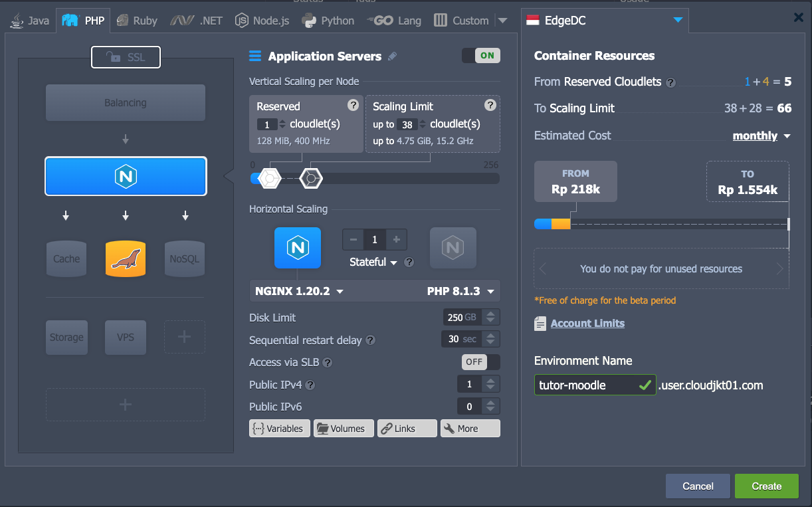812x507 pixels.
Task: Close the topology wizard dialog
Action: 799,18
